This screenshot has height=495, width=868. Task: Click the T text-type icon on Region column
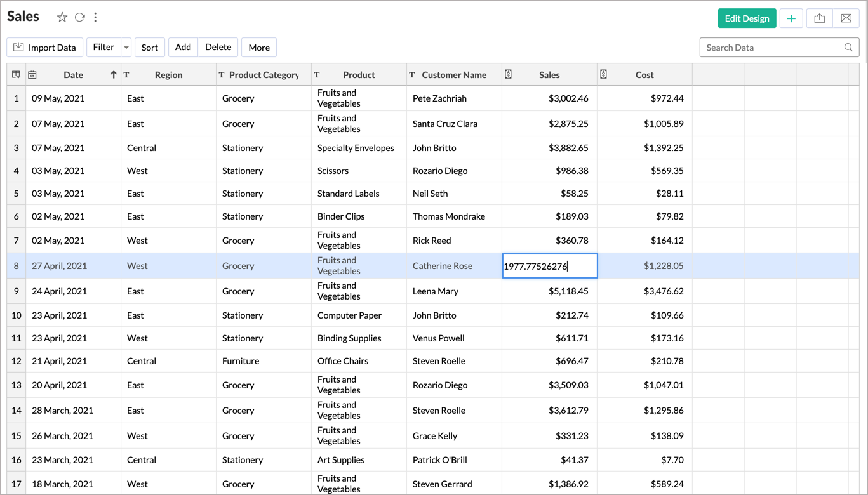tap(125, 74)
